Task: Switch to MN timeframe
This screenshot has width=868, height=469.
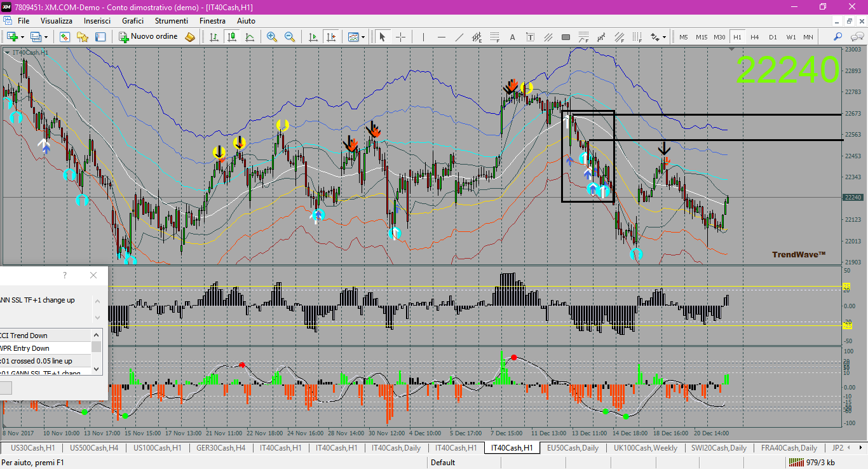Action: pos(808,37)
